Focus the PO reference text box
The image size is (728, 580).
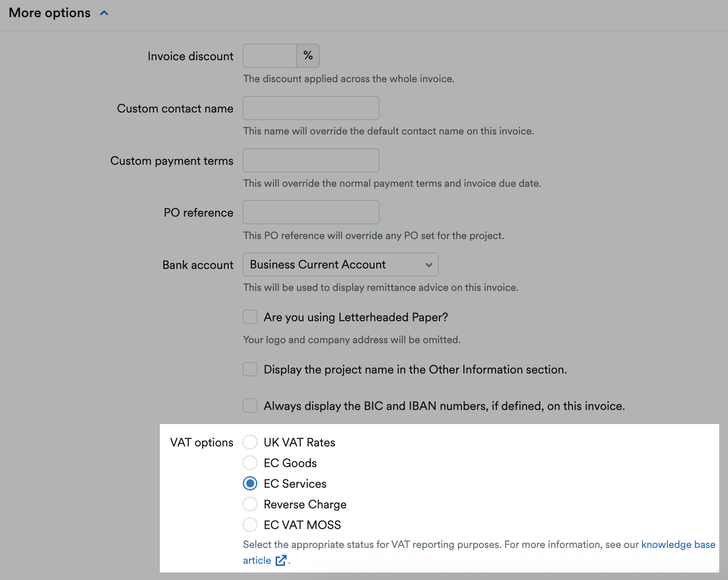tap(311, 212)
